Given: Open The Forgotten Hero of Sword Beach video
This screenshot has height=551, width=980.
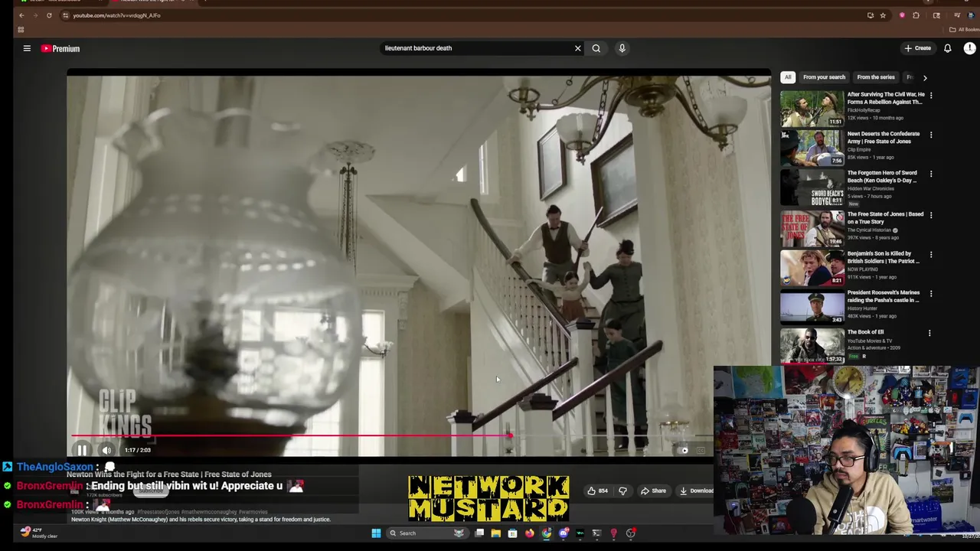Looking at the screenshot, I should point(882,177).
